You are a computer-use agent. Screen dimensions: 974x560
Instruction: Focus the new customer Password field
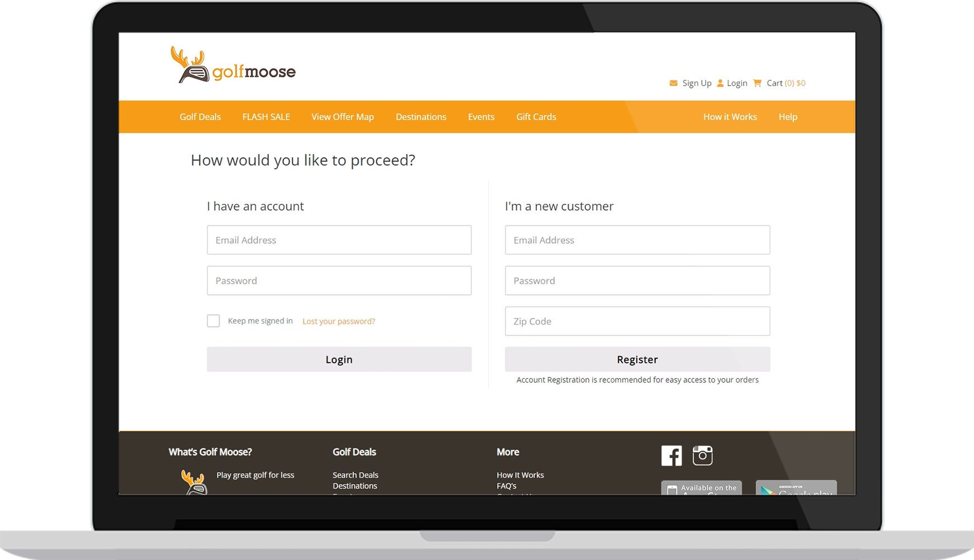(637, 281)
